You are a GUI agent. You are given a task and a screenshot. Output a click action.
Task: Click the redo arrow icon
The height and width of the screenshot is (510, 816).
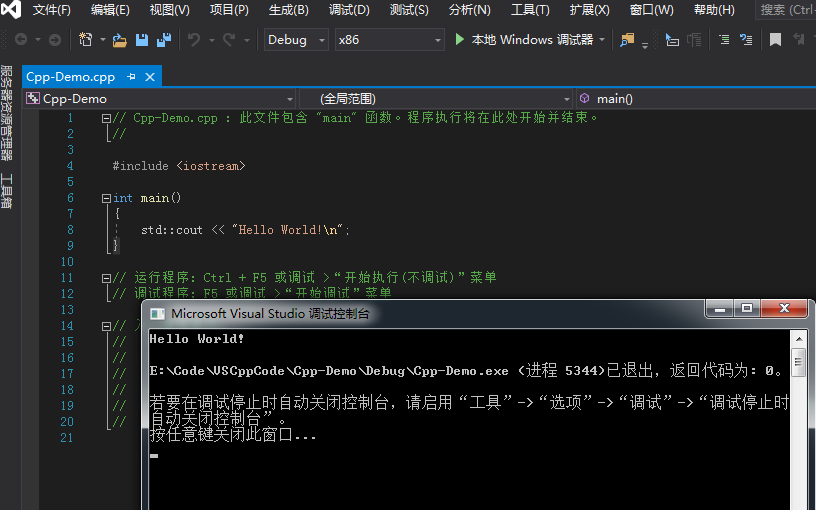(x=229, y=40)
